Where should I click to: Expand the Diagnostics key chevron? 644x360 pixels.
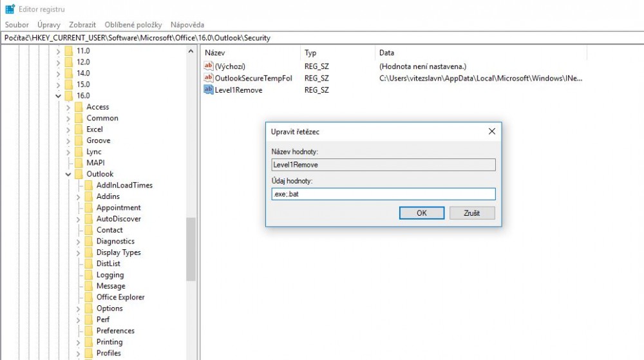79,242
